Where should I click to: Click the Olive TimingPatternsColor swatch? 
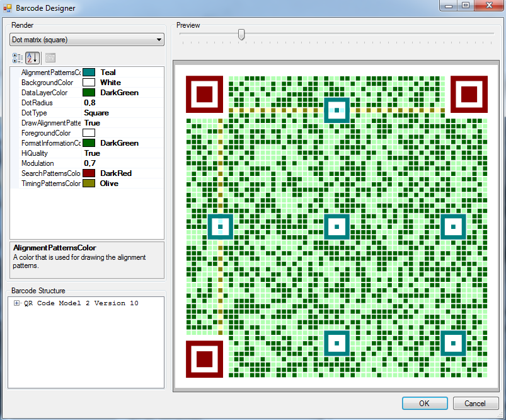coord(89,183)
